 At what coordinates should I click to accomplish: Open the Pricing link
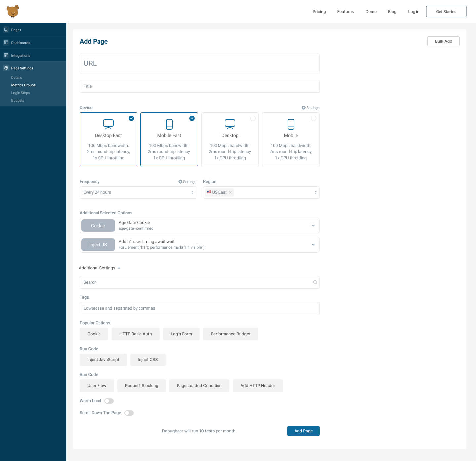pos(319,11)
